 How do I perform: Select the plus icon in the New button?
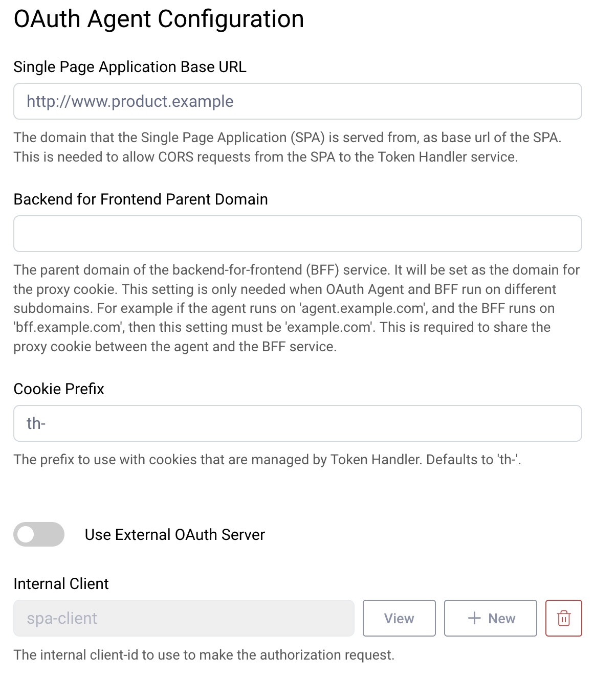click(x=474, y=618)
